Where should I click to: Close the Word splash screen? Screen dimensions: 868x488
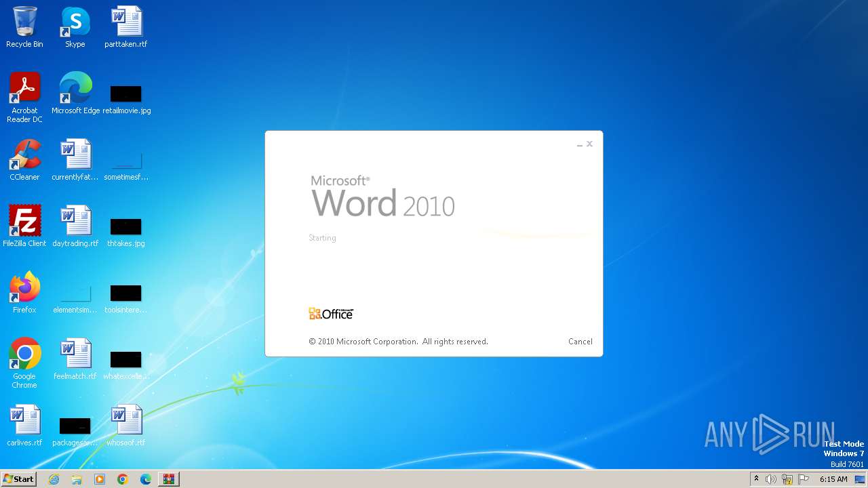[589, 144]
